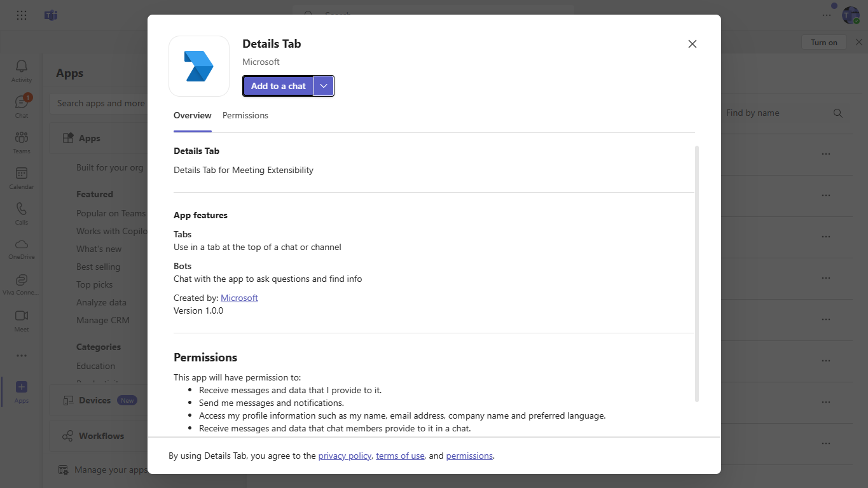The image size is (868, 488).
Task: Click 'Details Tab for Meeting Extensibility' text
Action: [x=244, y=170]
